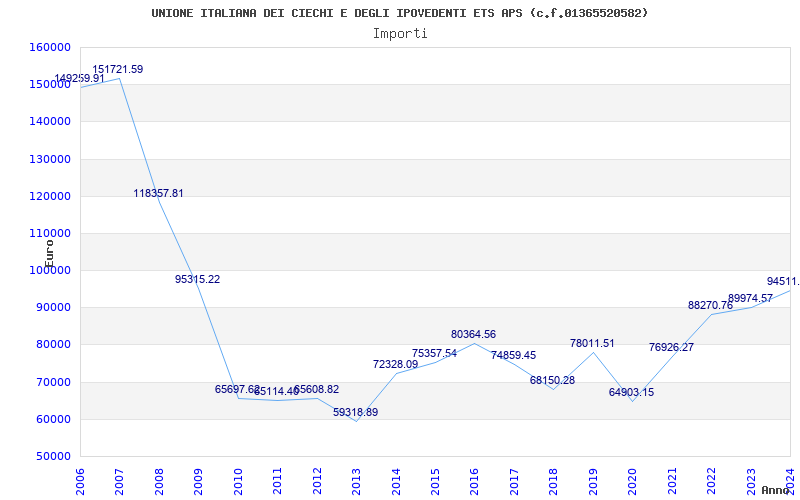
Task: Click the x-axis year 2007
Action: click(x=119, y=481)
